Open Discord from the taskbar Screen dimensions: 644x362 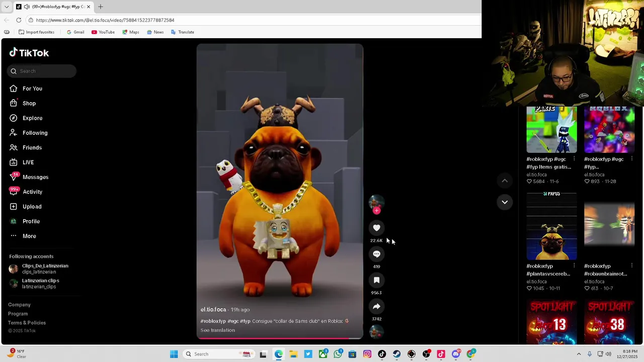(x=456, y=354)
